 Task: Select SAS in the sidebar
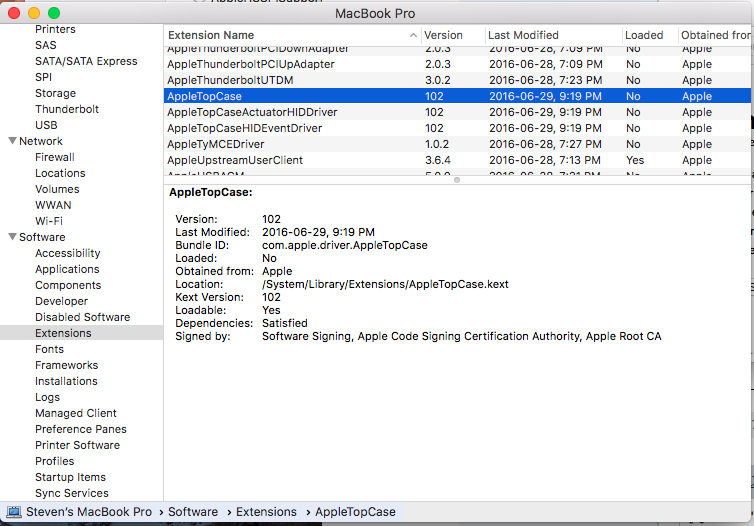pyautogui.click(x=46, y=45)
